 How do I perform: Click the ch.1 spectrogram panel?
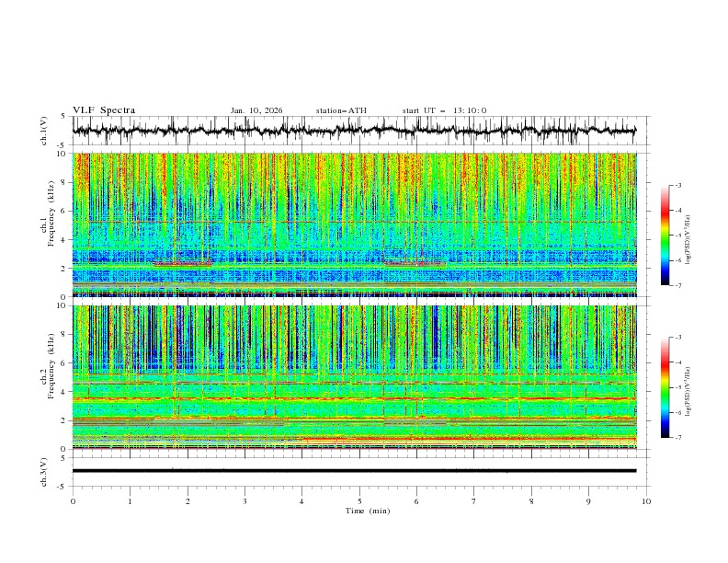[354, 224]
